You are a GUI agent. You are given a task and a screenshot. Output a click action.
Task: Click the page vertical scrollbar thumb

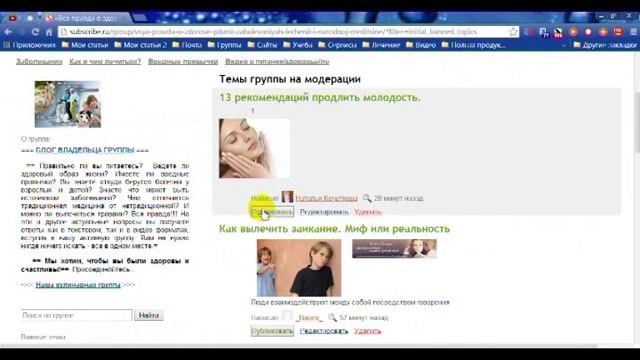(637, 122)
